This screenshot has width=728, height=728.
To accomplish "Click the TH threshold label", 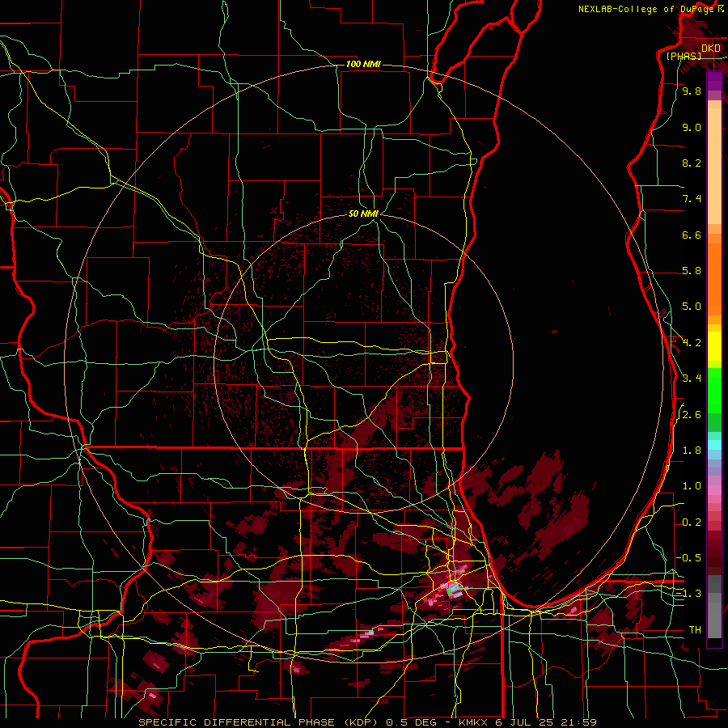I will pos(695,630).
